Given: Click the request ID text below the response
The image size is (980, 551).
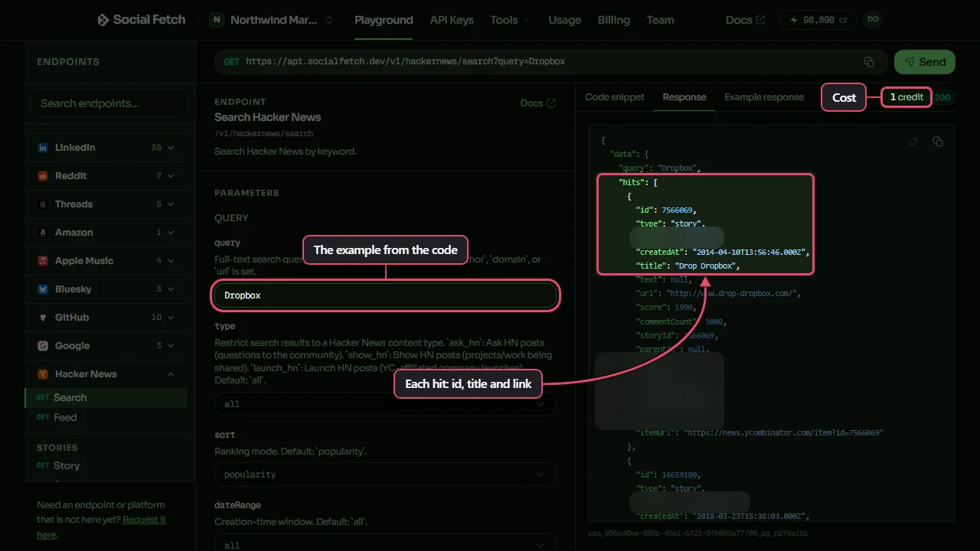Looking at the screenshot, I should (x=697, y=533).
